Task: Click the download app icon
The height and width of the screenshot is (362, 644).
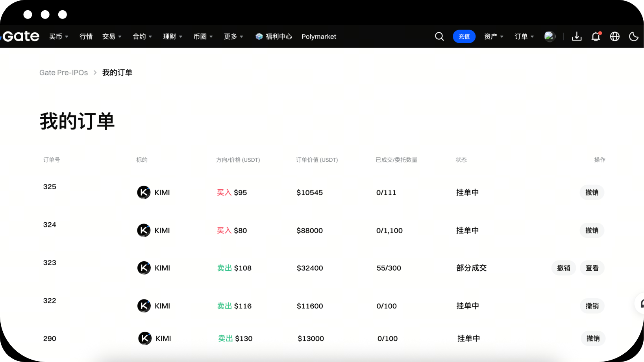Action: pyautogui.click(x=577, y=37)
